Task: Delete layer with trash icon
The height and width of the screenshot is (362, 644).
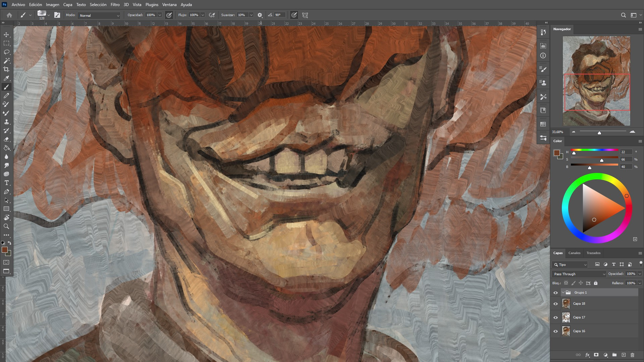Action: pos(632,355)
